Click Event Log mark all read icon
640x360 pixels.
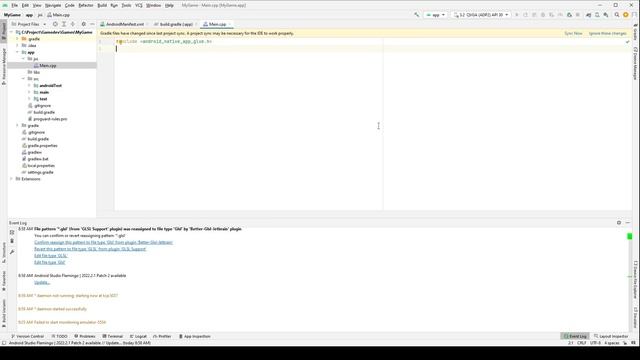(x=12, y=233)
